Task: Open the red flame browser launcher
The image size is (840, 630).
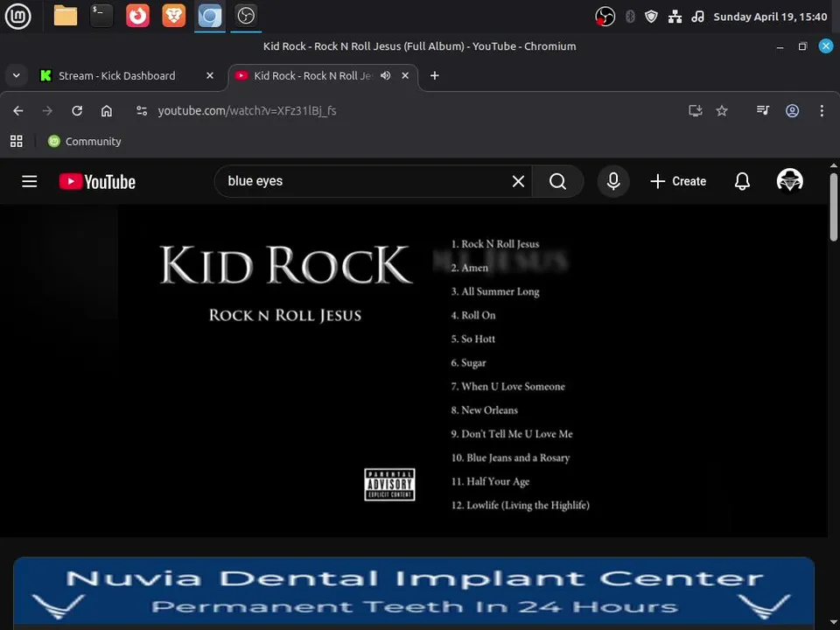Action: click(137, 16)
